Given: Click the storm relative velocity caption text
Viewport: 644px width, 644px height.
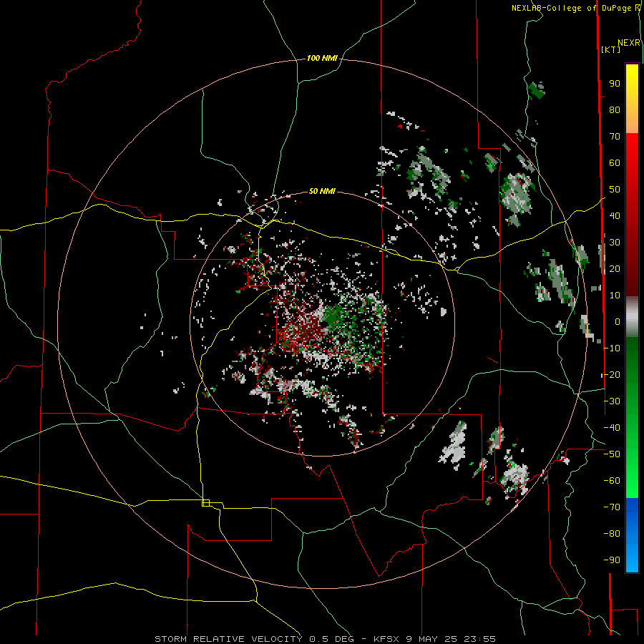Looking at the screenshot, I should point(326,639).
